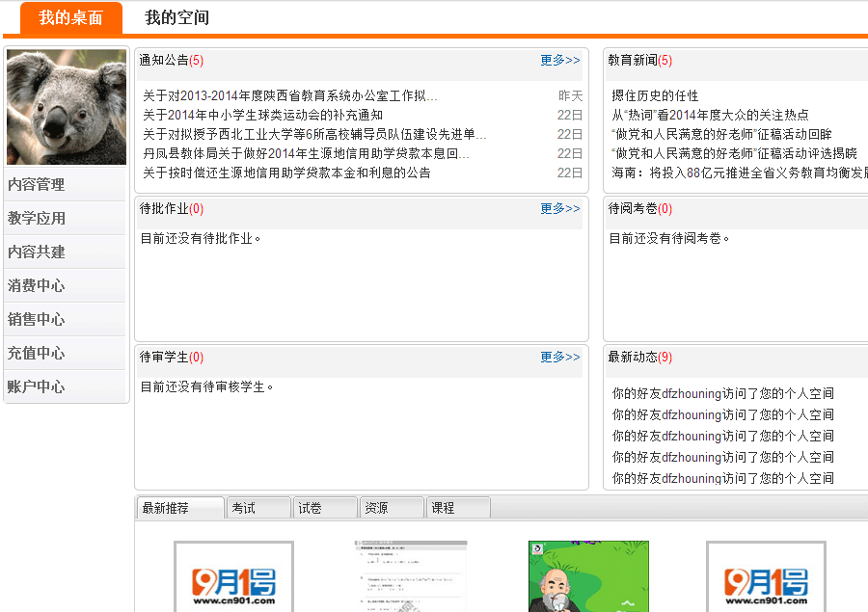This screenshot has width=868, height=612.
Task: Open the 摁住历史的任性 news article
Action: pos(655,95)
